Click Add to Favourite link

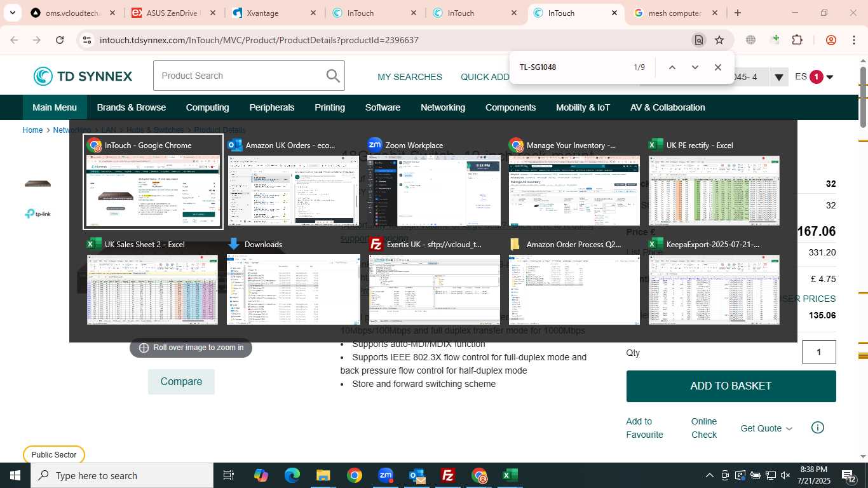(644, 428)
